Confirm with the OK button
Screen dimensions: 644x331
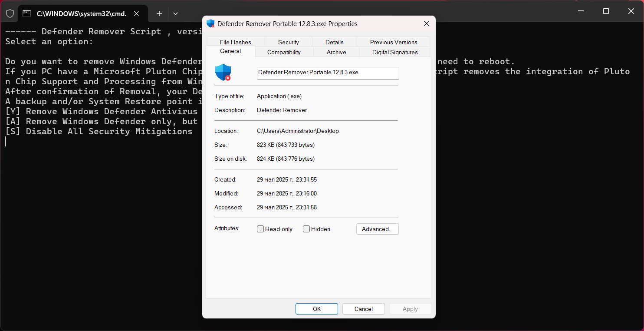click(317, 309)
